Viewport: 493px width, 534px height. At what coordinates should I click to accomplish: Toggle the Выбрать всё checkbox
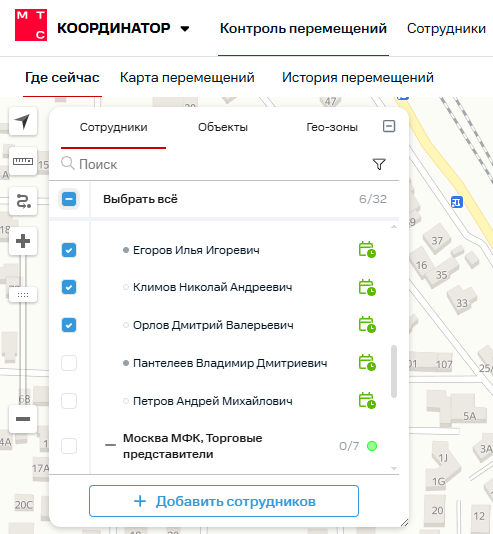coord(69,199)
